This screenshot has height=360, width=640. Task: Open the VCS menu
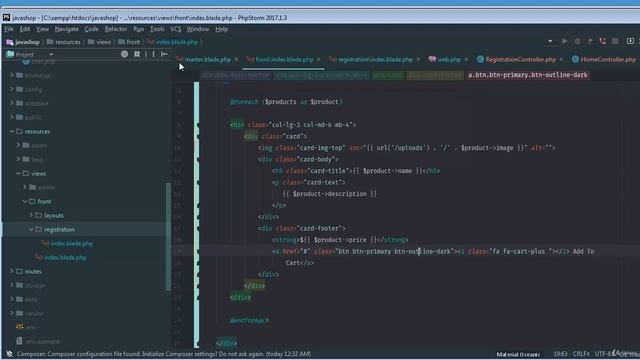pos(176,29)
